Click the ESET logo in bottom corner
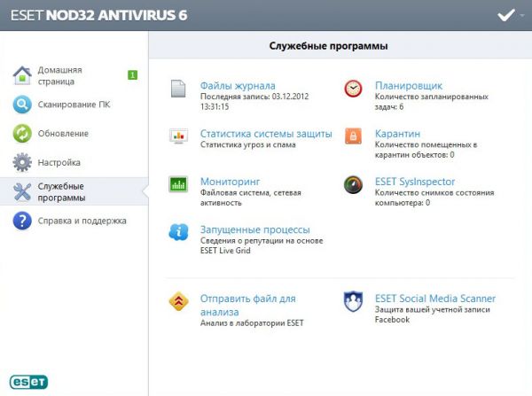The image size is (532, 396). point(28,381)
